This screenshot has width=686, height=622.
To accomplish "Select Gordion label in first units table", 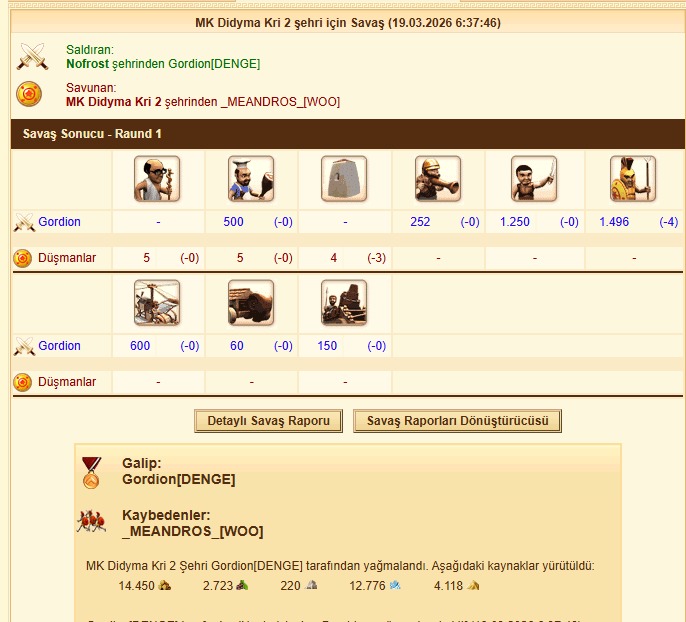I will tap(60, 222).
